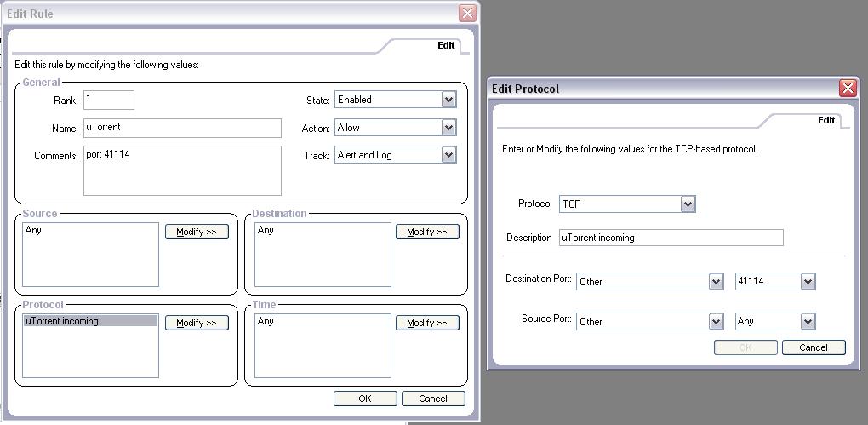This screenshot has width=868, height=425.
Task: Select the Edit tab in Edit Protocol
Action: click(x=826, y=120)
